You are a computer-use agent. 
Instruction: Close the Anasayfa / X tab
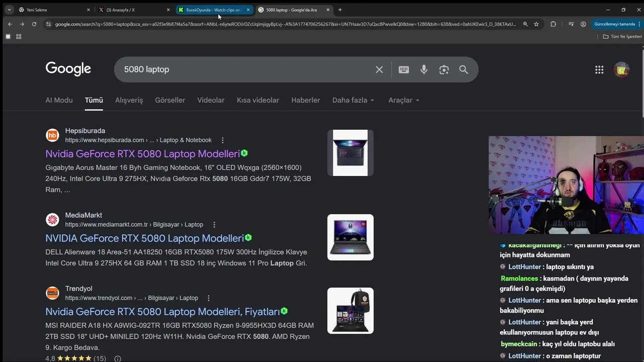pos(168,10)
